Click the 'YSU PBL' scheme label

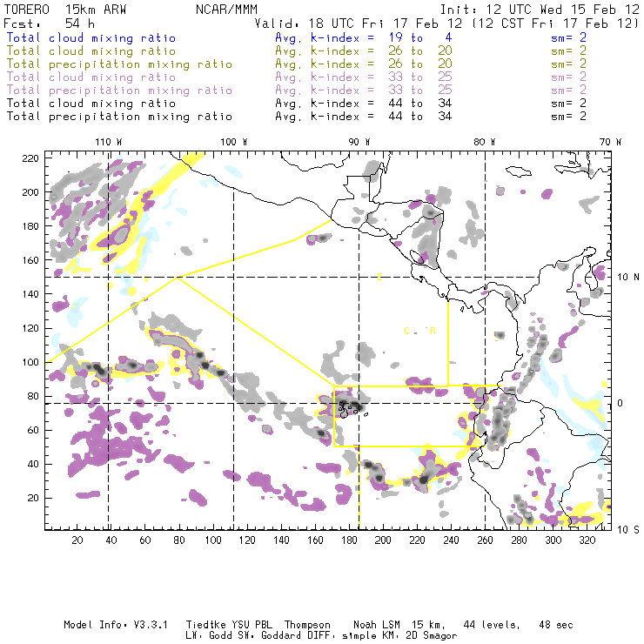tap(251, 625)
